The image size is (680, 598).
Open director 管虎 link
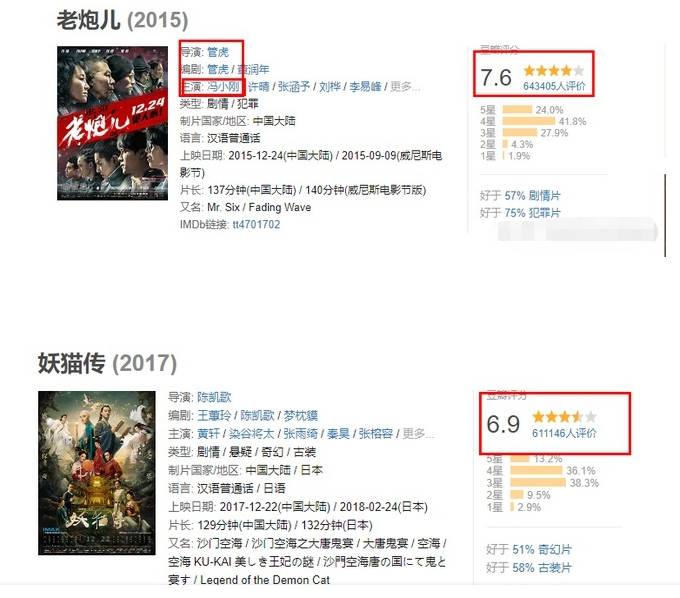tap(218, 52)
